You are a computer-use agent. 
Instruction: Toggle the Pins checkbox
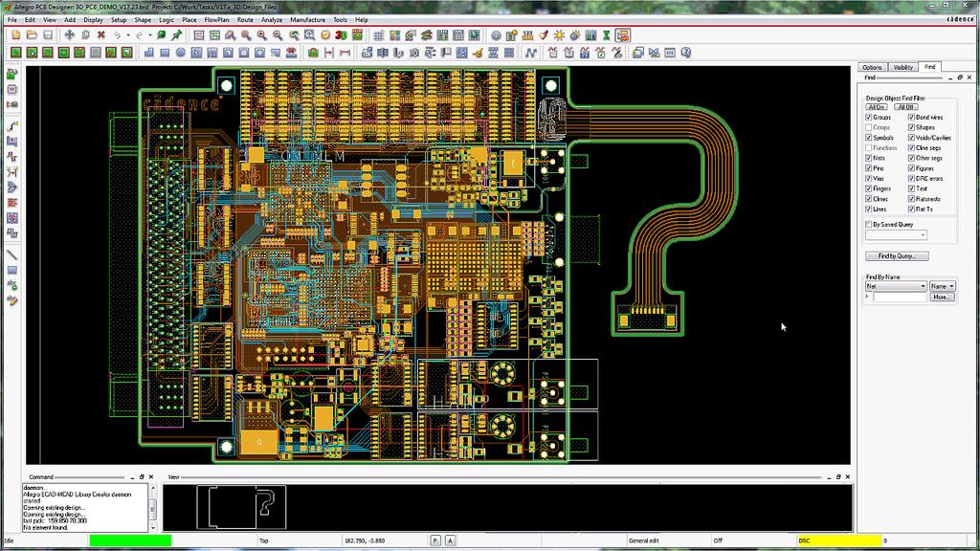pyautogui.click(x=869, y=168)
